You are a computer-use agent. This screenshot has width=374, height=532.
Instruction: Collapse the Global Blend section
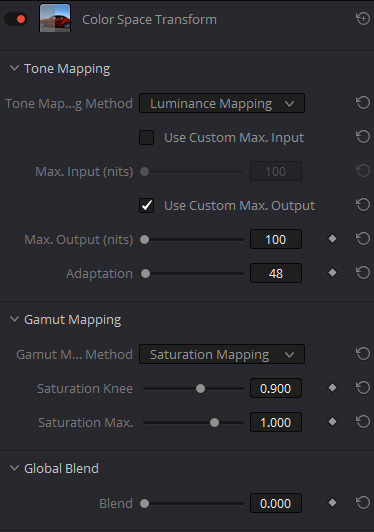pos(14,468)
